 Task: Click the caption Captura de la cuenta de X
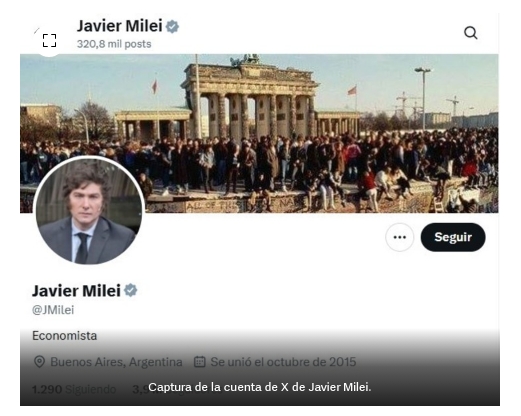click(x=260, y=387)
